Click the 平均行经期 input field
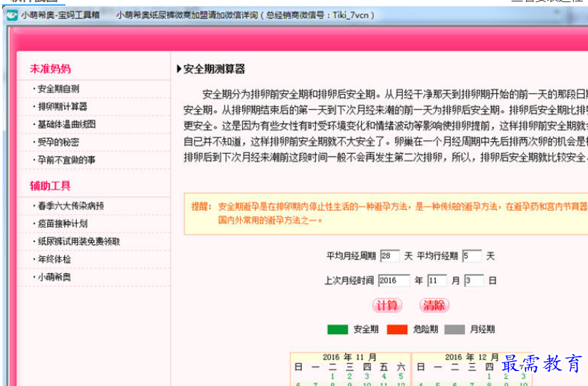This screenshot has width=588, height=386. (x=471, y=256)
